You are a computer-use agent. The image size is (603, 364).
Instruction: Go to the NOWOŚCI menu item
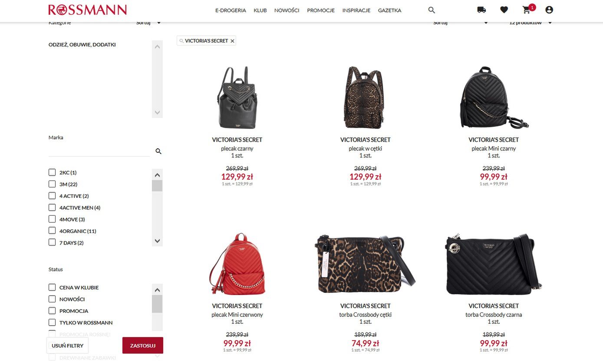point(287,10)
